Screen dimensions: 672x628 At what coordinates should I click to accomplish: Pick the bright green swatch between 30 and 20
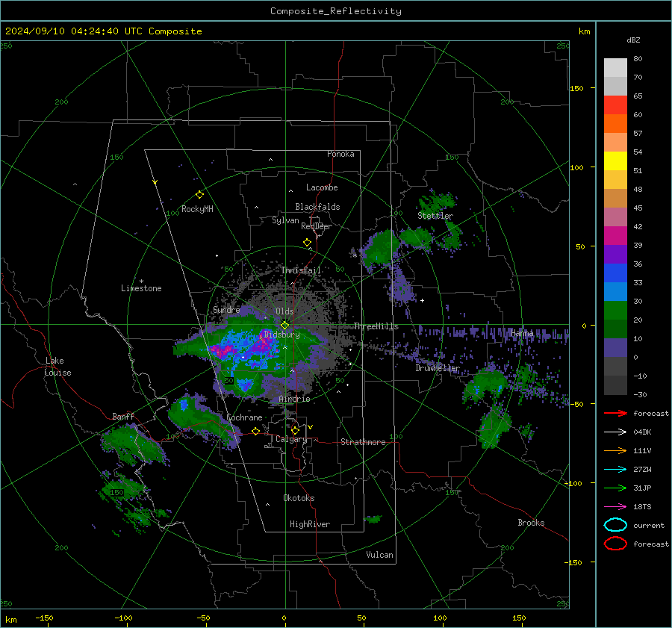coord(615,311)
